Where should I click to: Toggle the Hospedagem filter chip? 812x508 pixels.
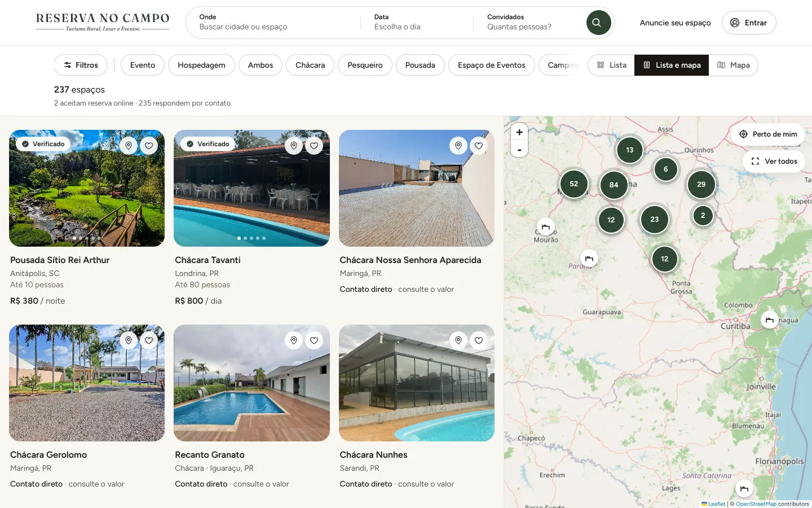click(201, 65)
